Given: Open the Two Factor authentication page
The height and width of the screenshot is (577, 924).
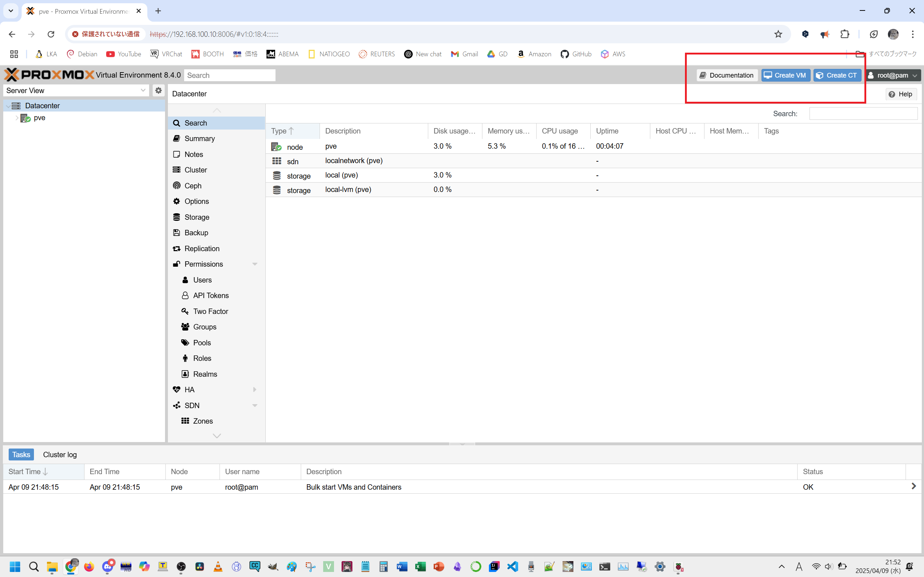Looking at the screenshot, I should [x=211, y=311].
